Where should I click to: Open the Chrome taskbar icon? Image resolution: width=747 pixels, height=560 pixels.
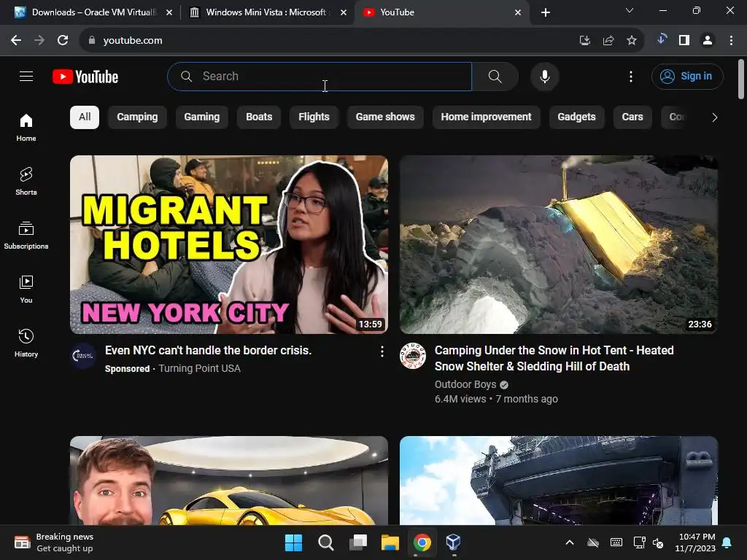tap(422, 542)
